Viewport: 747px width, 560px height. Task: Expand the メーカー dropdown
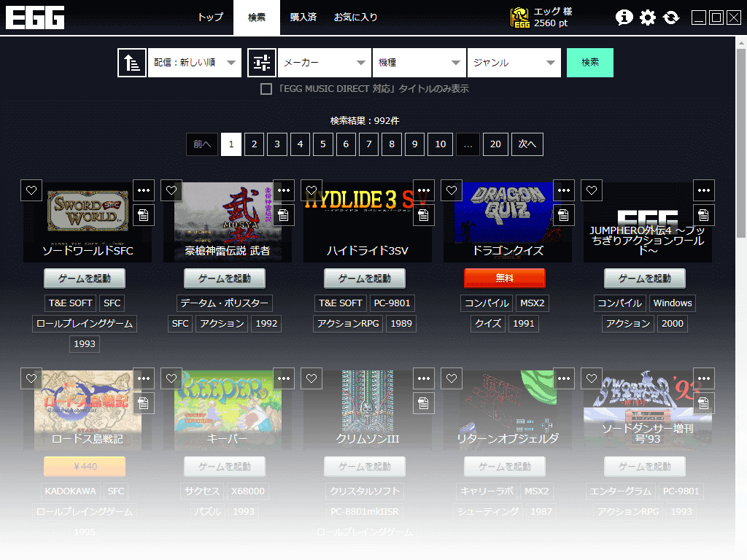(324, 63)
